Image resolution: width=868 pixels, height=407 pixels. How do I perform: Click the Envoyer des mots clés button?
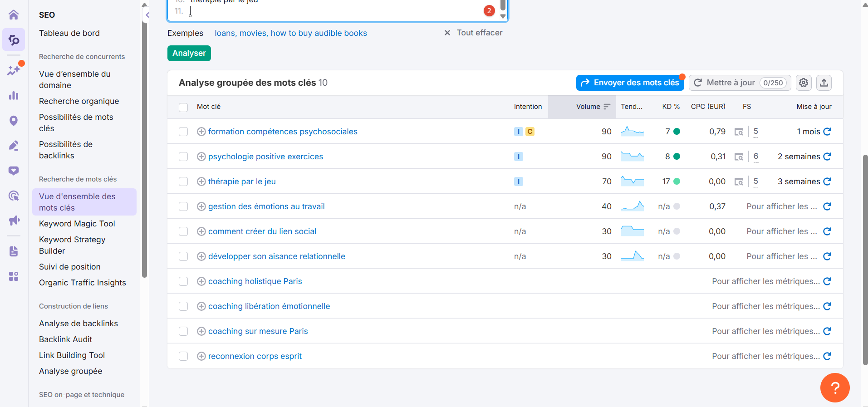[630, 83]
